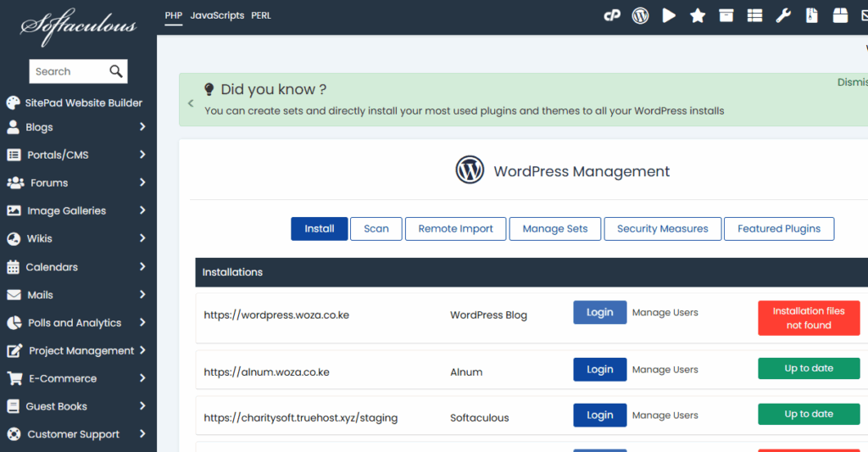Screen dimensions: 868x452
Task: Click the Softaculous logo
Action: (78, 26)
